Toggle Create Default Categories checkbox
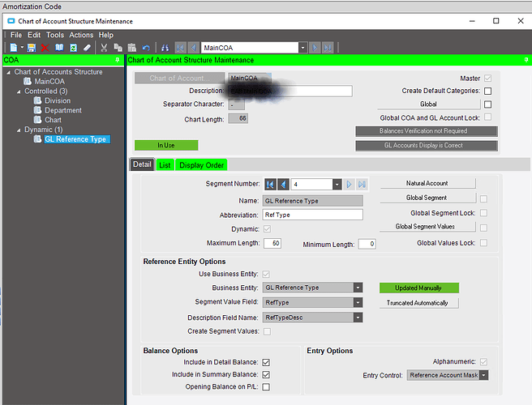The height and width of the screenshot is (405, 532). [488, 91]
